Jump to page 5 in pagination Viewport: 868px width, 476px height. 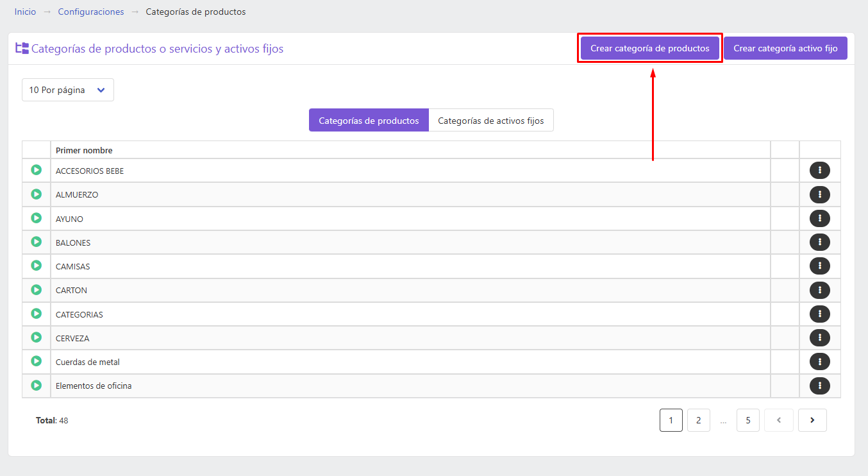coord(748,420)
